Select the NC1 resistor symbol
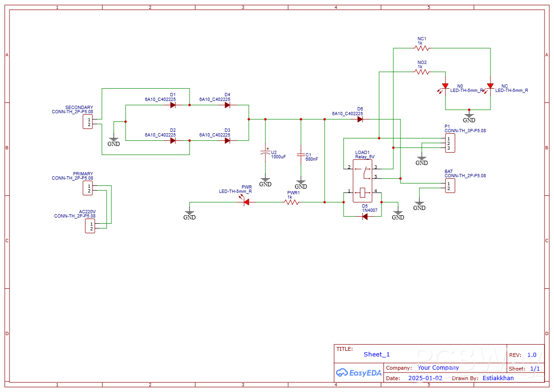554x392 pixels. 421,48
